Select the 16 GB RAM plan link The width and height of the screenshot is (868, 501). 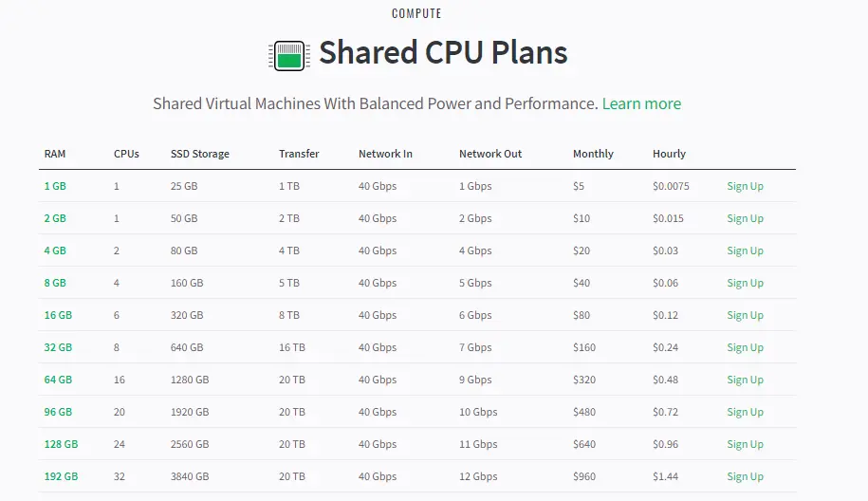(x=58, y=315)
